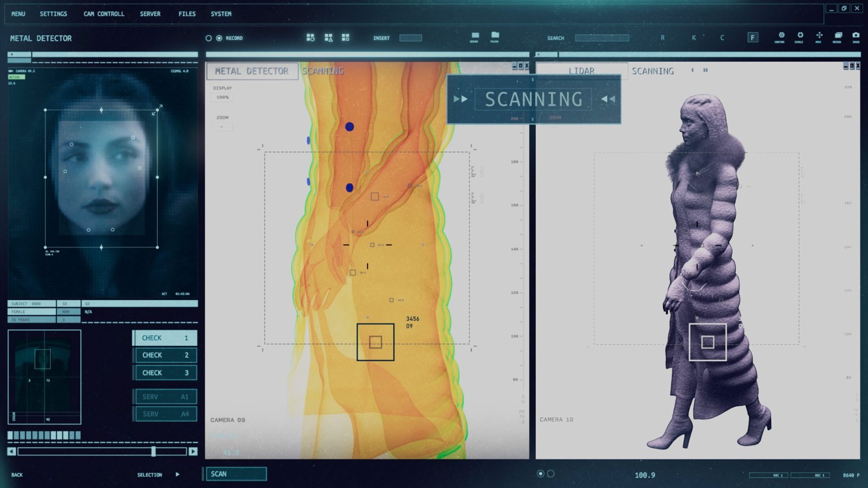Switch to the Metal Detector tab

(251, 71)
